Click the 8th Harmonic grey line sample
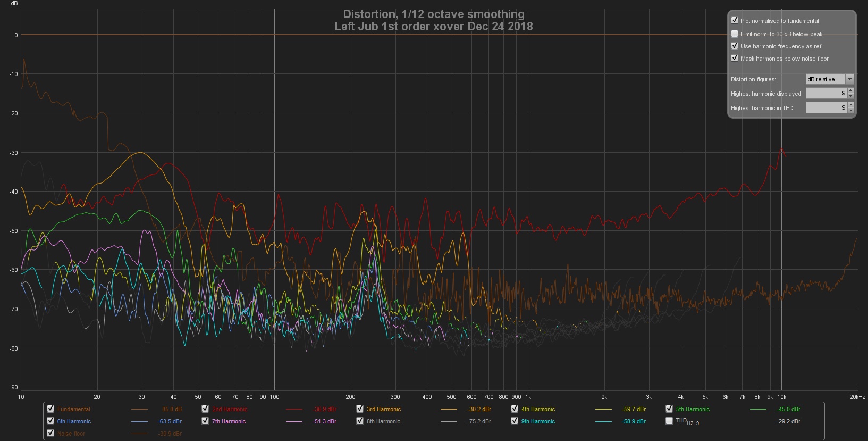 pos(449,422)
